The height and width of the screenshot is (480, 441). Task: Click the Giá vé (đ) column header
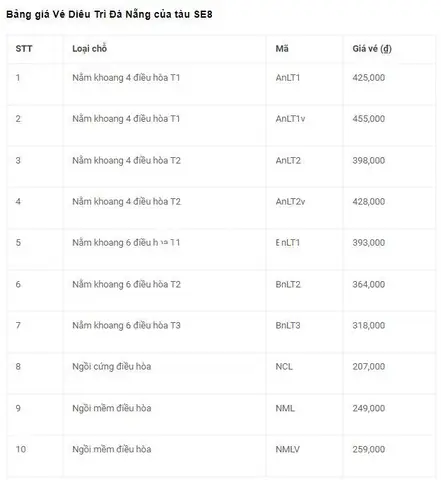coord(372,49)
